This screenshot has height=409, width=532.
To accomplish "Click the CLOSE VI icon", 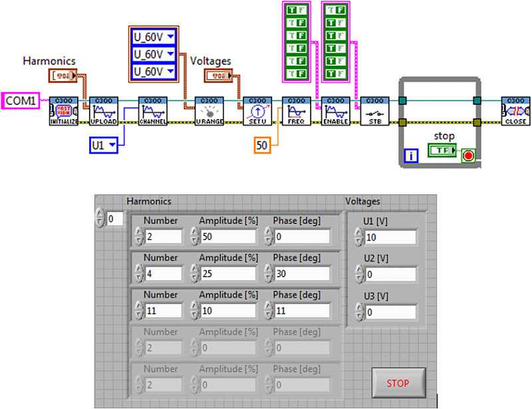I will click(515, 111).
